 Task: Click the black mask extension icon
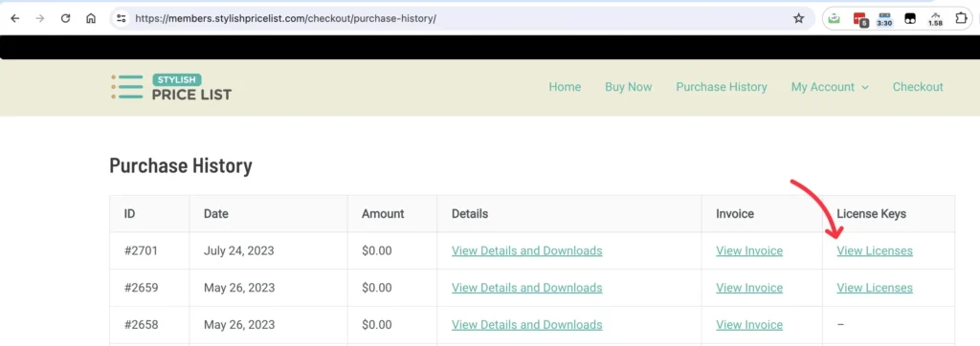910,19
